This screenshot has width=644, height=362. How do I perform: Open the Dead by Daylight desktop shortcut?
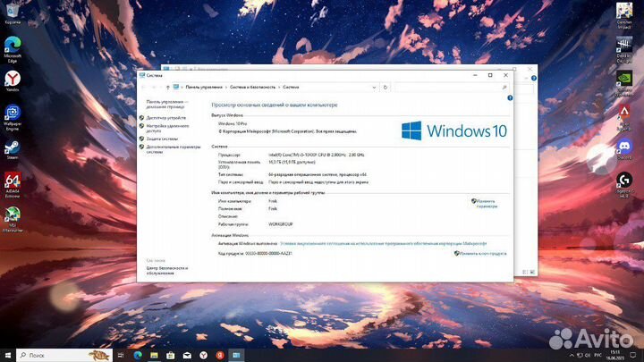624,50
